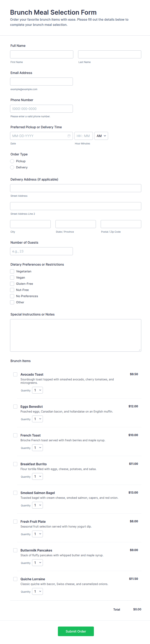Tick the Smoked Salmon Bagel checkbox
150x644 pixels.
point(15,492)
